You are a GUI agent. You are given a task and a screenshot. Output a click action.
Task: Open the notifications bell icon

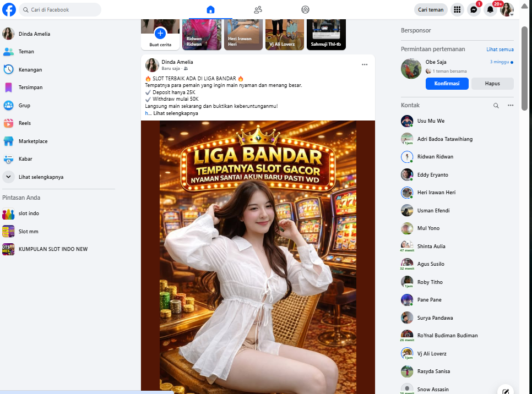coord(490,9)
